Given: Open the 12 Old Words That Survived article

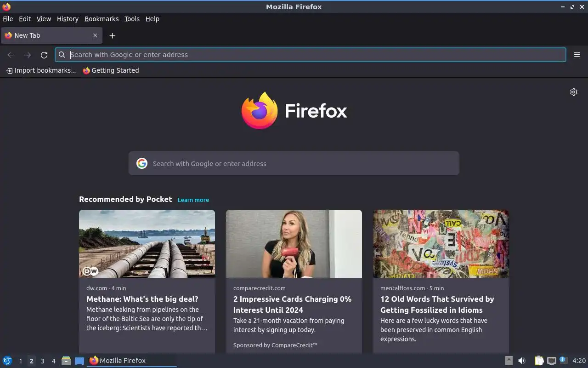Looking at the screenshot, I should coord(437,305).
